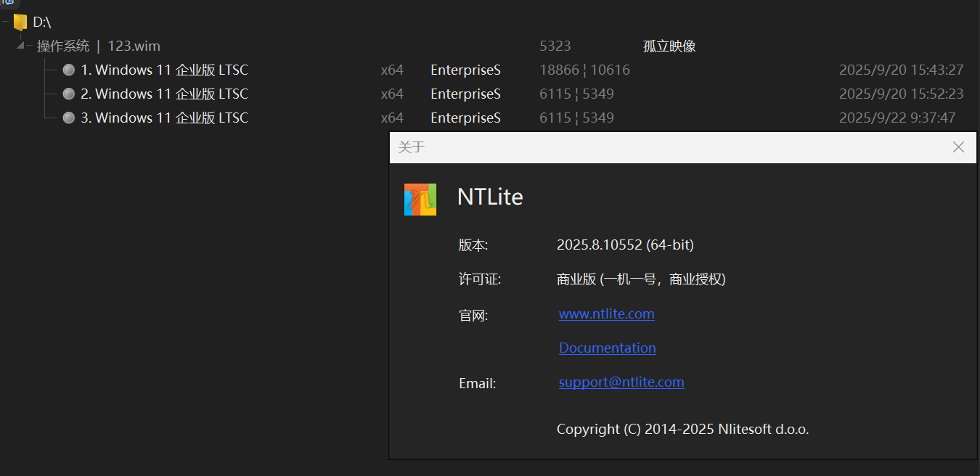
Task: Select gray status dot for image 1
Action: (x=69, y=70)
